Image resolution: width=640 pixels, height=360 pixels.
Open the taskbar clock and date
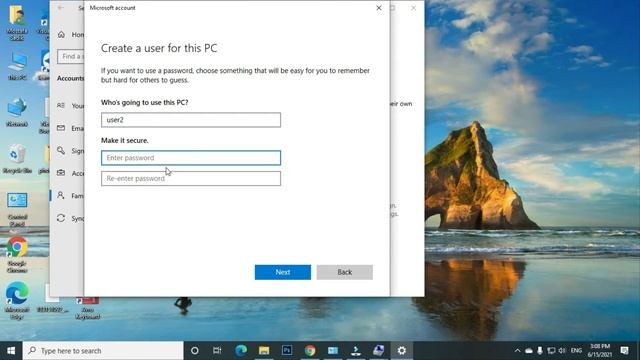coord(600,351)
